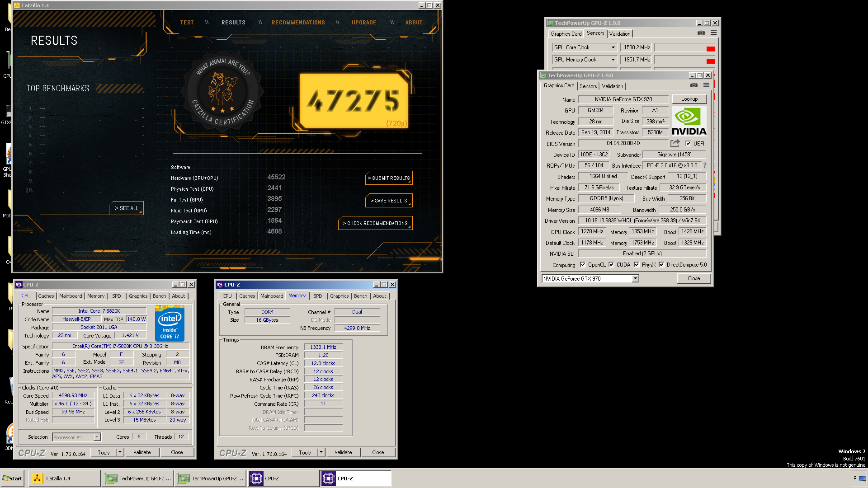868x488 pixels.
Task: Click the Catzilla title bar icon
Action: (x=17, y=5)
